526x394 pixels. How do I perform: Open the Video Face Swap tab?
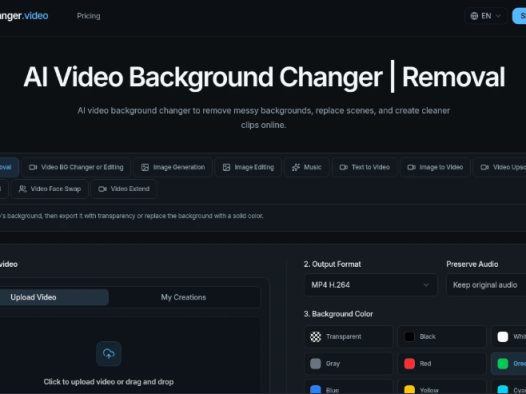tap(50, 189)
